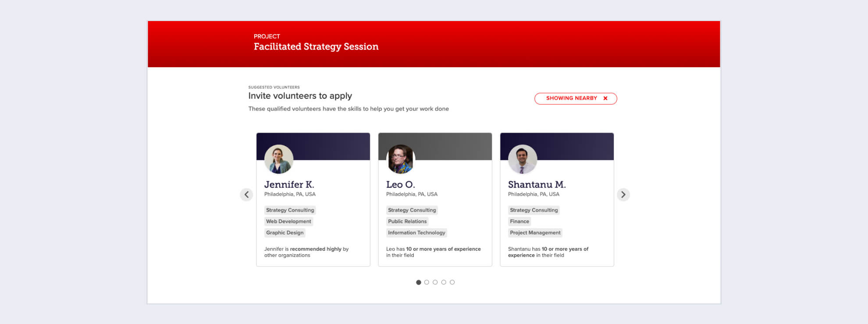The image size is (868, 324).
Task: Go to the fourth carousel page dot
Action: point(444,282)
